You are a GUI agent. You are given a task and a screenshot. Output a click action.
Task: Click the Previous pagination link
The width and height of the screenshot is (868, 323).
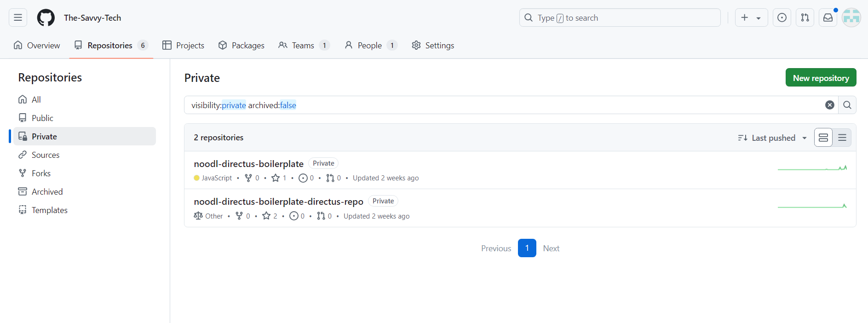pos(496,248)
